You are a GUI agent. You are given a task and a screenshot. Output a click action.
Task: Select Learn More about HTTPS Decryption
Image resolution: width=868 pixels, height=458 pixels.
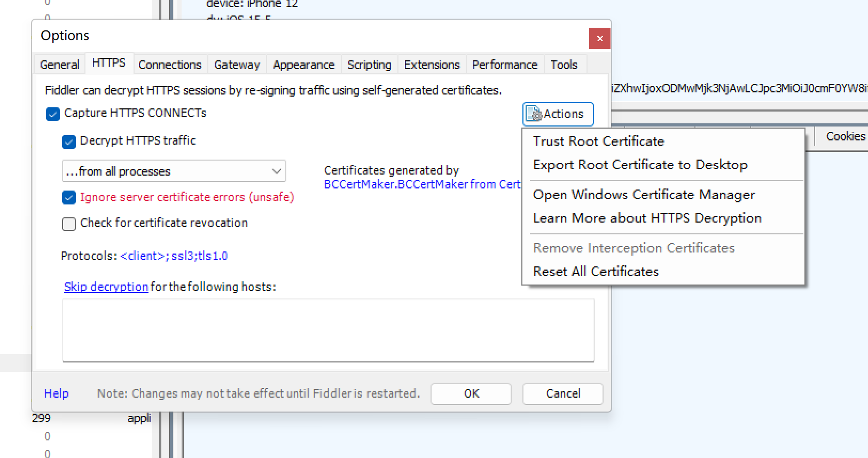click(x=647, y=218)
